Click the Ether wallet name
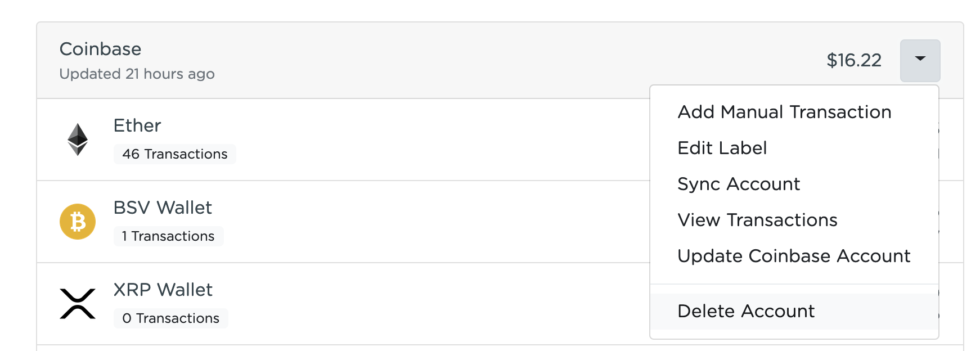 coord(137,125)
